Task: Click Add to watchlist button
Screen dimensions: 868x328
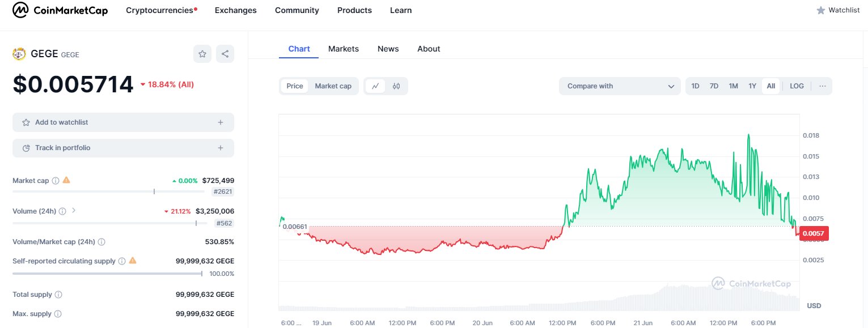Action: [x=123, y=122]
